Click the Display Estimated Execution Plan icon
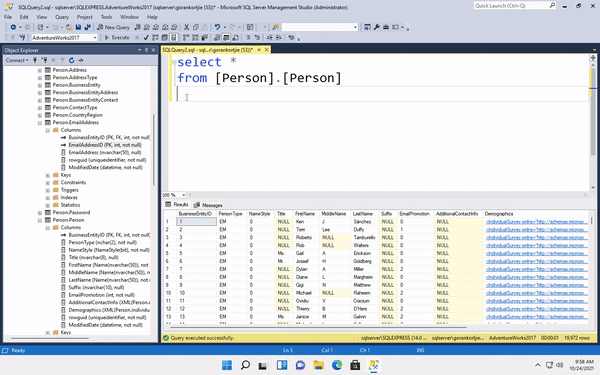This screenshot has height=375, width=600. click(155, 38)
